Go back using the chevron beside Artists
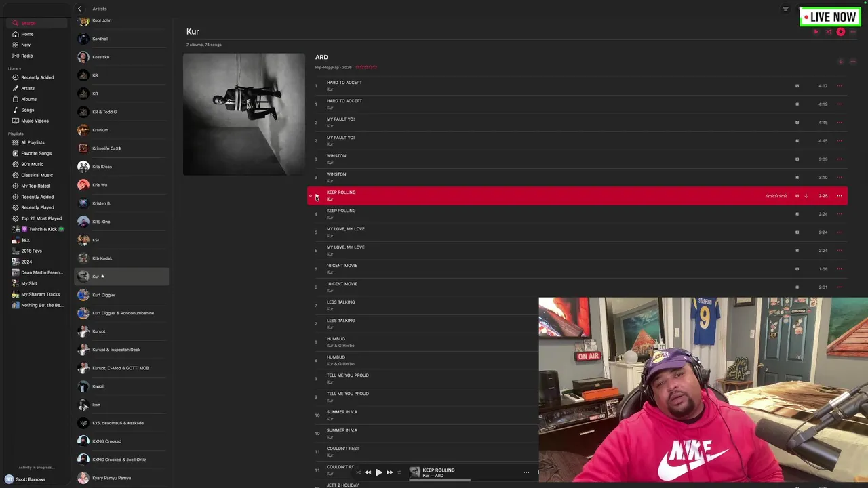The width and height of the screenshot is (868, 488). point(79,9)
